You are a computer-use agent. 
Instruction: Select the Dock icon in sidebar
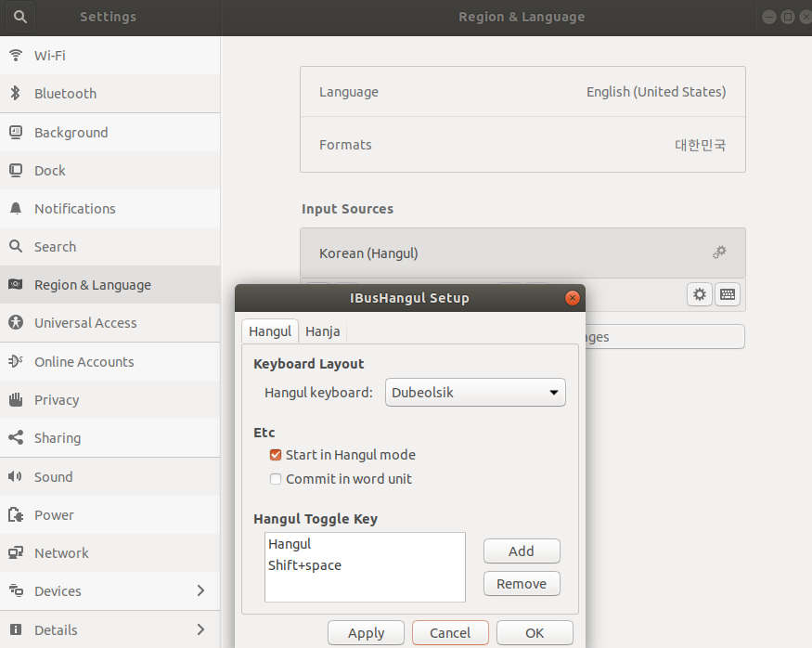point(16,171)
